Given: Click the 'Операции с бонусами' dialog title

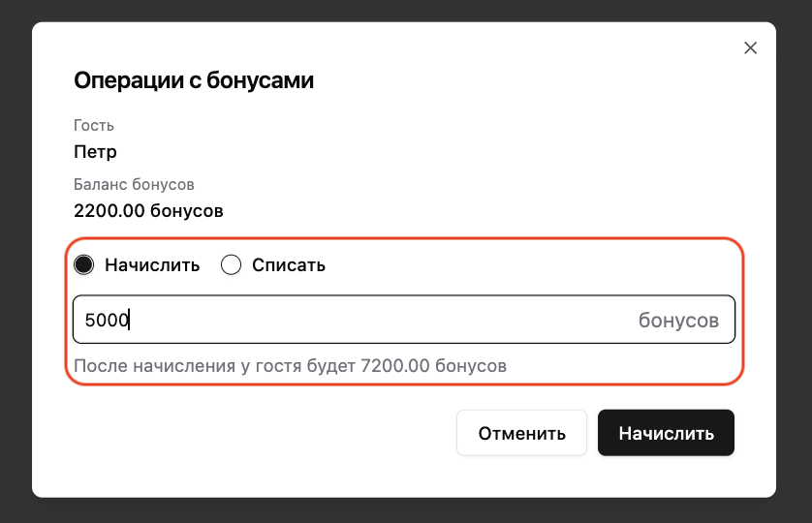Looking at the screenshot, I should click(194, 80).
